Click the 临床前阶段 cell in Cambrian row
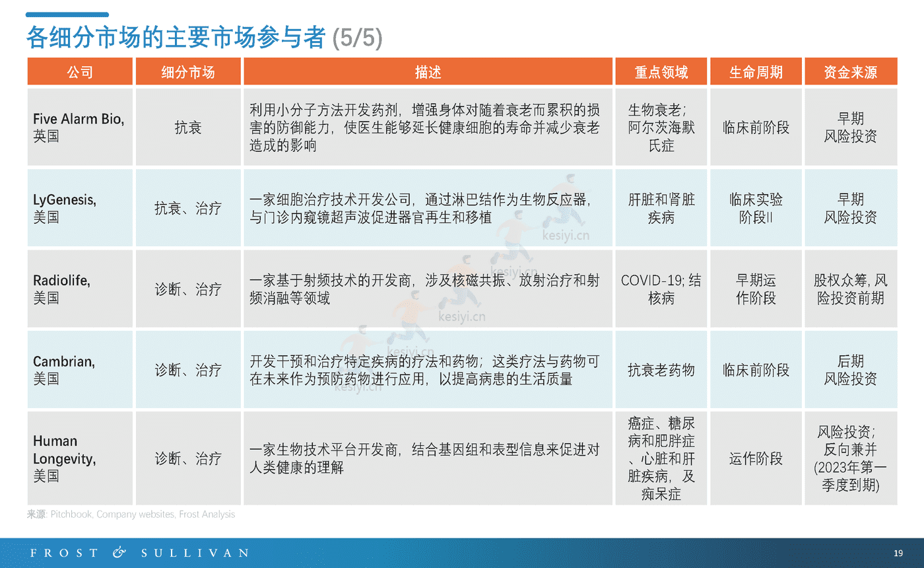924x568 pixels. 756,369
